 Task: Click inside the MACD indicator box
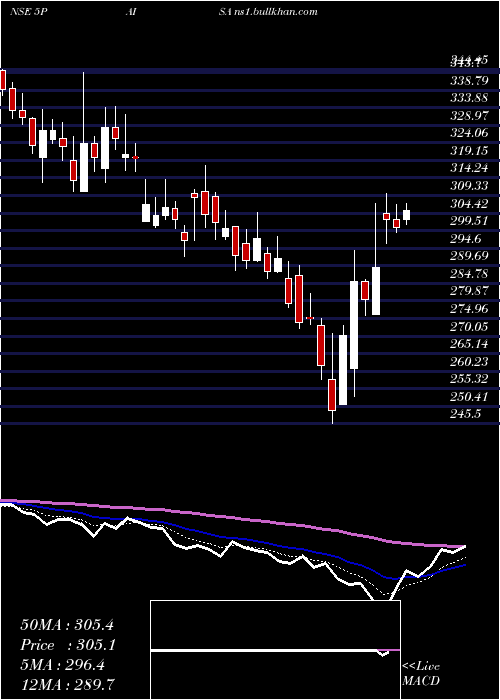point(275,650)
